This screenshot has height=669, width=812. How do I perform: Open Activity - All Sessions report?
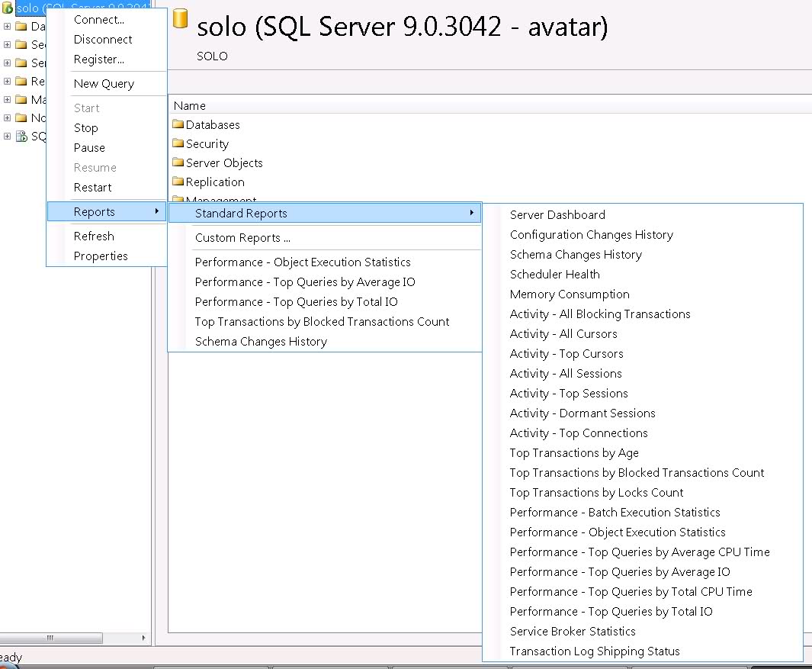point(566,374)
